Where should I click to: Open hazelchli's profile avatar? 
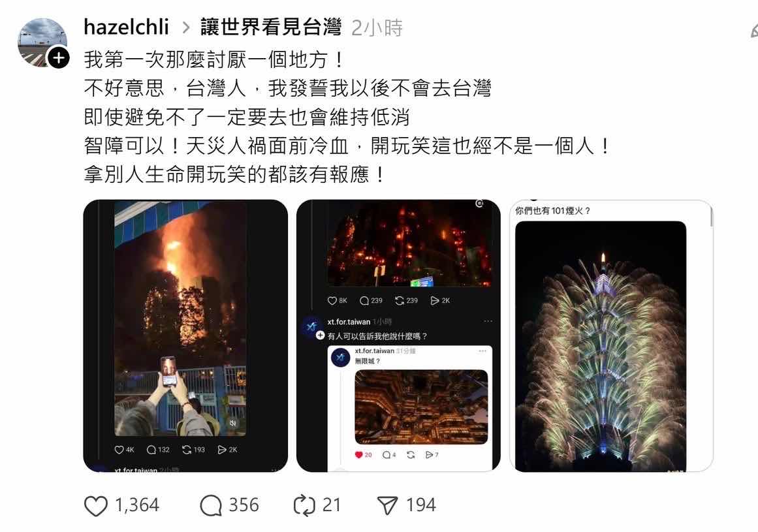pyautogui.click(x=42, y=42)
